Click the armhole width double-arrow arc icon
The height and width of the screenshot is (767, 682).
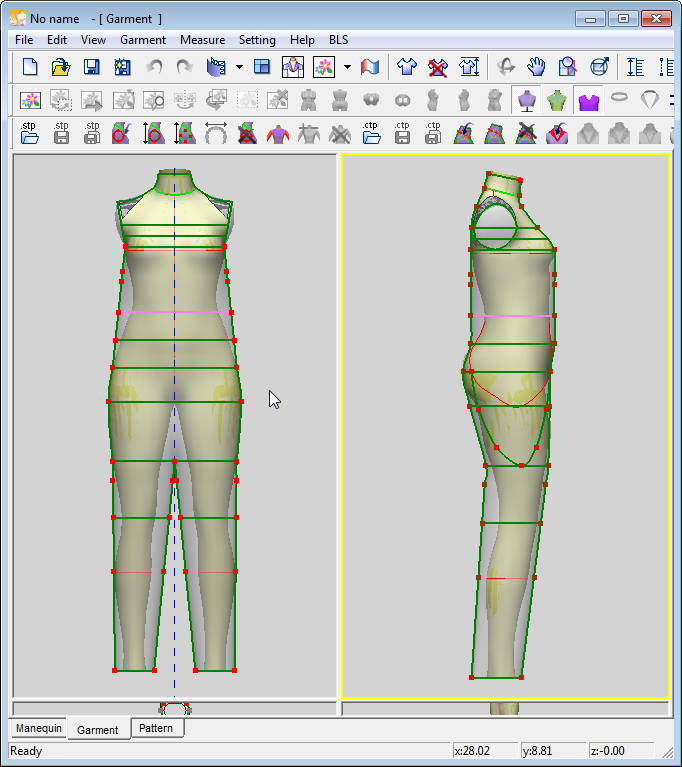pyautogui.click(x=216, y=133)
